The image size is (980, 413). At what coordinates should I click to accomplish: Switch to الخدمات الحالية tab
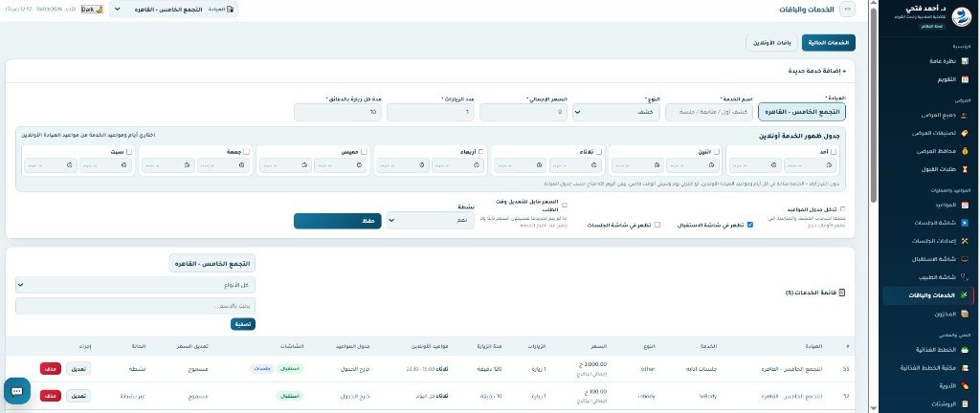click(828, 43)
